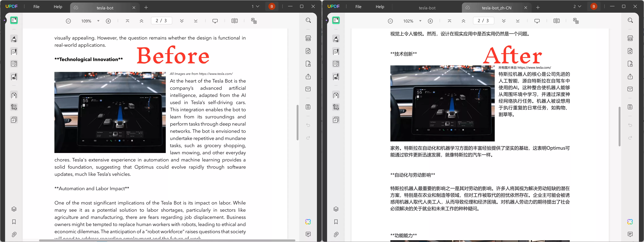Open window count dropdown showing 1

point(255,6)
